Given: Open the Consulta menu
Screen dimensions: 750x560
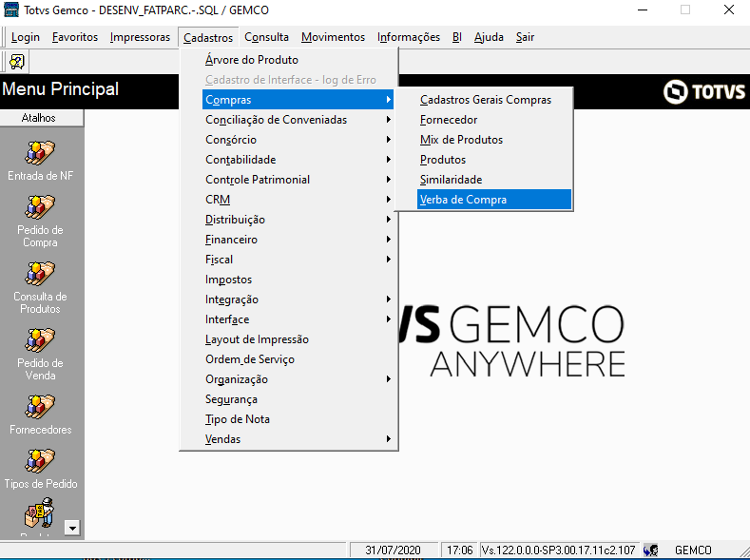Looking at the screenshot, I should click(x=266, y=37).
